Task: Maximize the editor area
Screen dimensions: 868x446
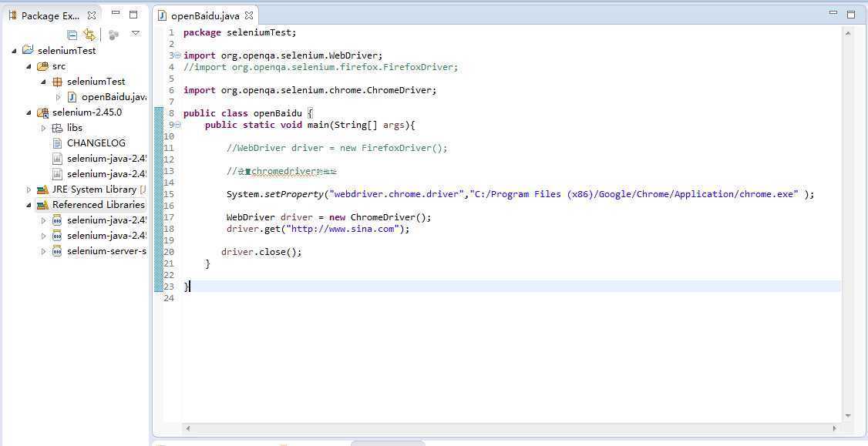Action: click(x=851, y=15)
